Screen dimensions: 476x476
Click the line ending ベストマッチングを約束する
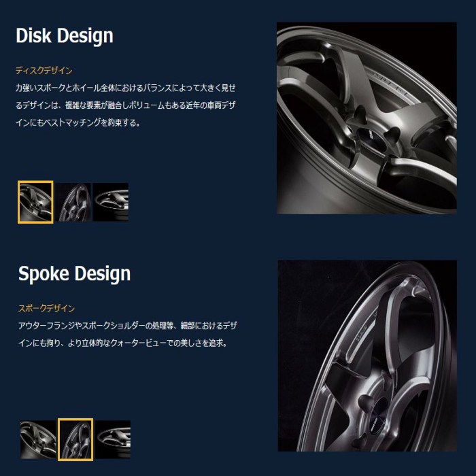(78, 122)
